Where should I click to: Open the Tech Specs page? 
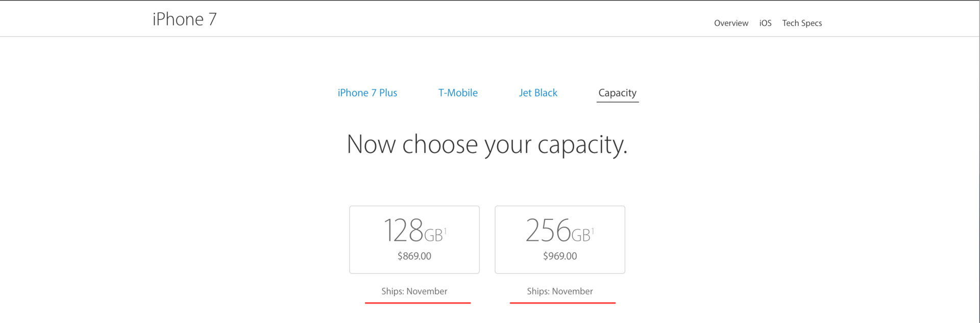click(802, 23)
